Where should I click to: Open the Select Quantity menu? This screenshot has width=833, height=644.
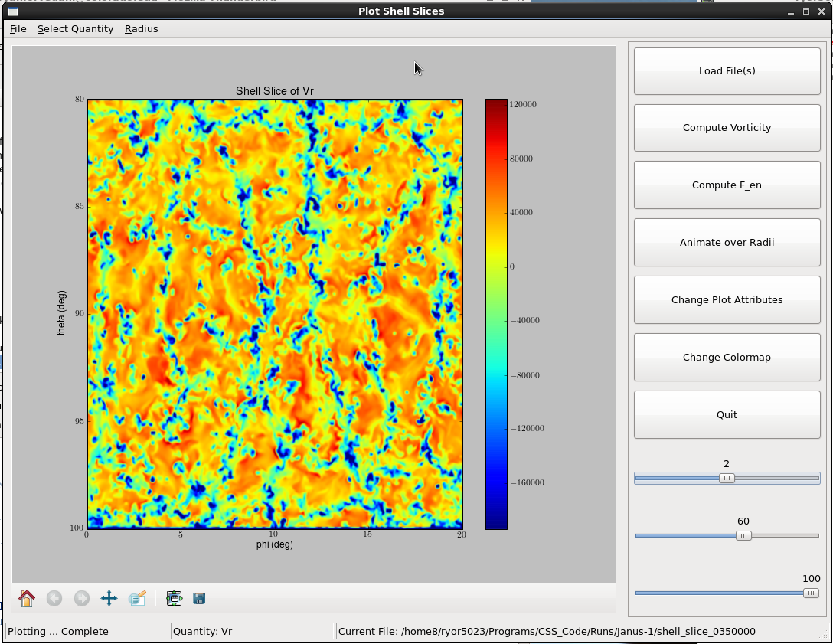pos(75,29)
